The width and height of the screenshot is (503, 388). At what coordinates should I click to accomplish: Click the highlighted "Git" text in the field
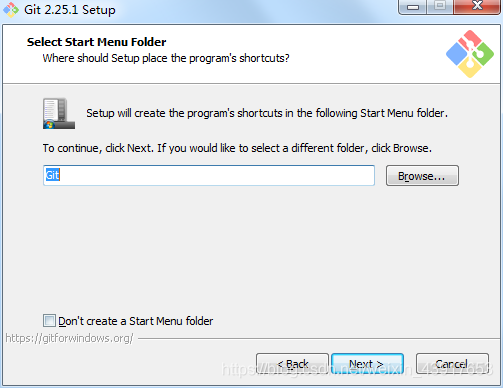pyautogui.click(x=52, y=175)
